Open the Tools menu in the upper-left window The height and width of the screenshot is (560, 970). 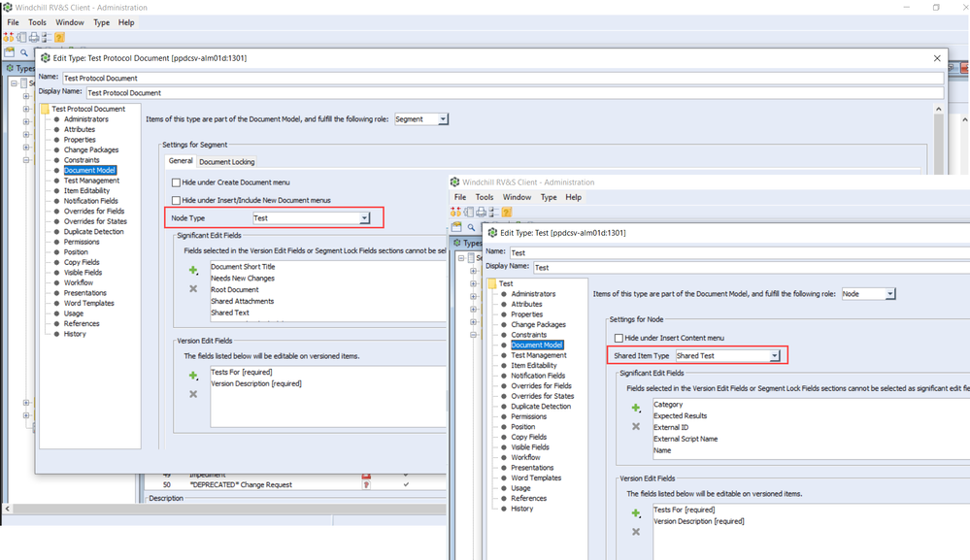coord(37,22)
